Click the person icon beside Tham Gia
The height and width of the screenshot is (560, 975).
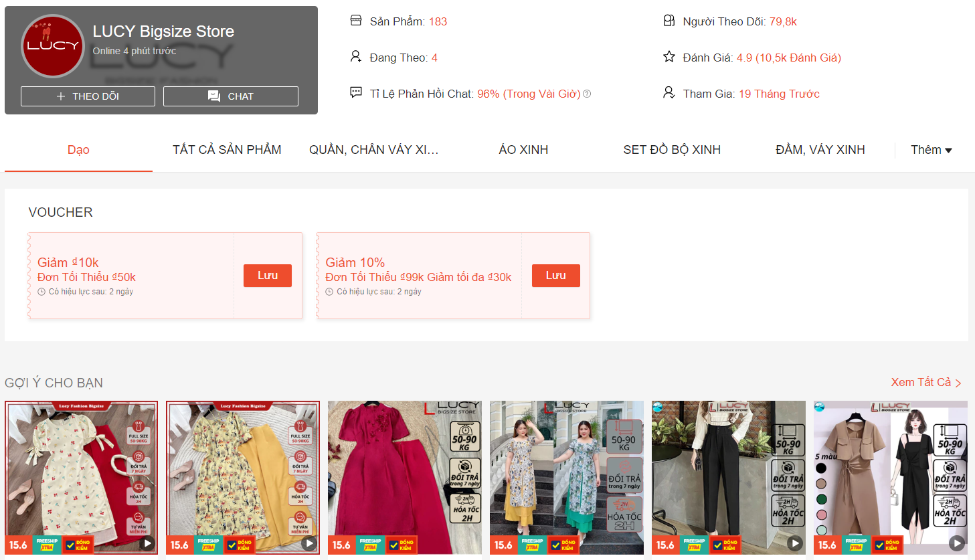669,92
